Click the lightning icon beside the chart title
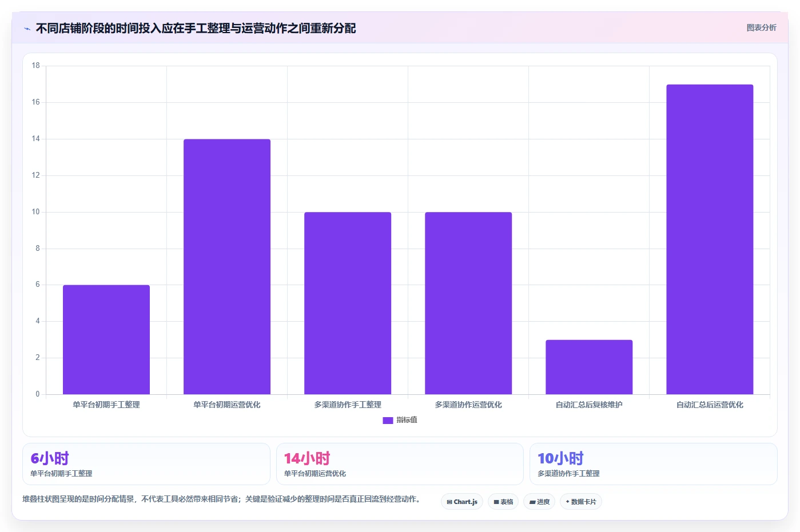 pos(27,29)
